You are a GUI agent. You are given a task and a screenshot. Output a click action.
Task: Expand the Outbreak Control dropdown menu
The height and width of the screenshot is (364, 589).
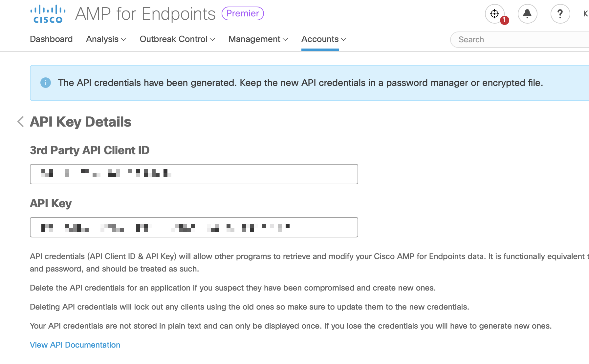(x=177, y=39)
